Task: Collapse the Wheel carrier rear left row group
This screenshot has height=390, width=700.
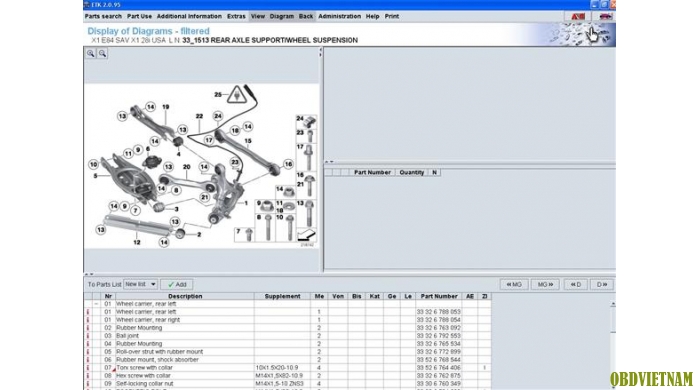Action: coord(96,304)
